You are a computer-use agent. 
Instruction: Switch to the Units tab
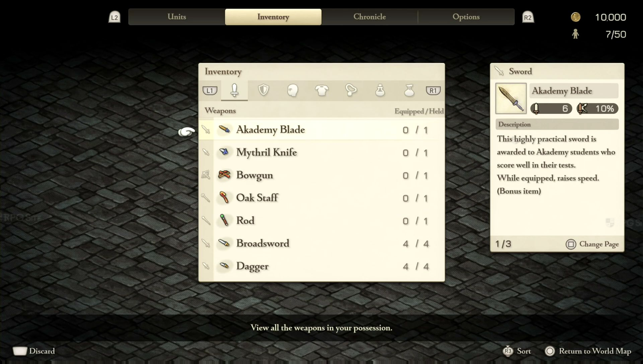[x=176, y=17]
